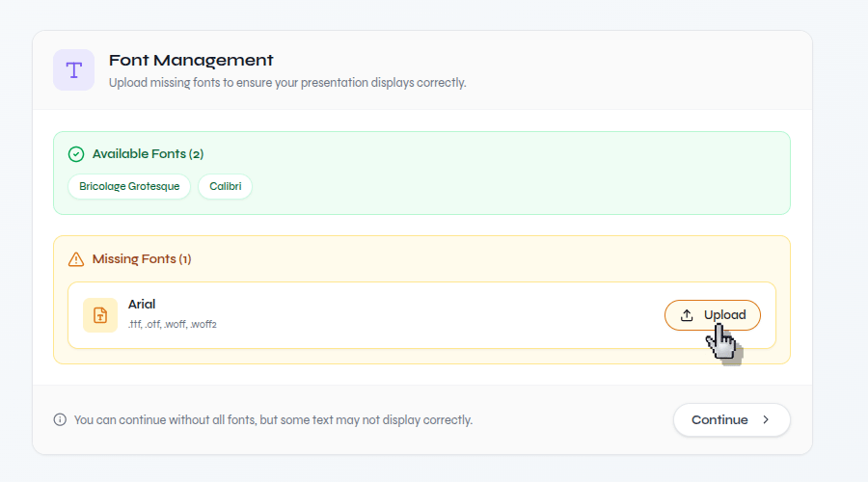
Task: Click the green checkmark Available Fonts icon
Action: [76, 154]
